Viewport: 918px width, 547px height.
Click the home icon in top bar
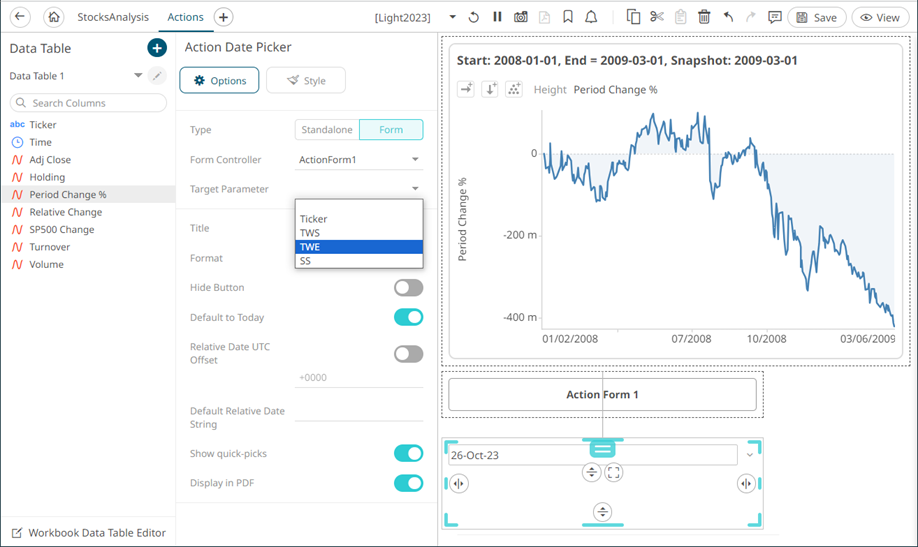pos(54,17)
